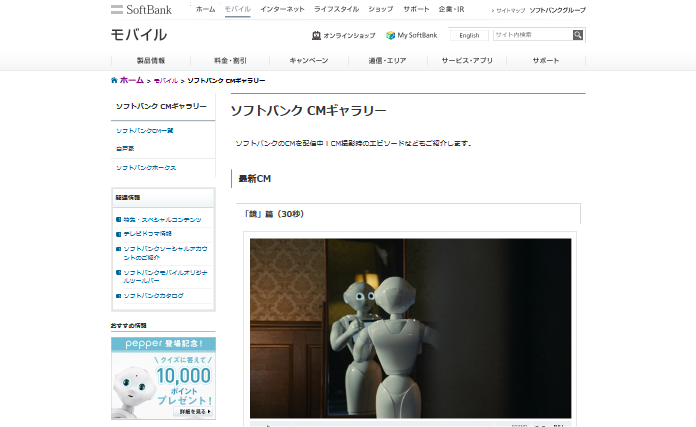The image size is (696, 427).
Task: Click 詳細を見る on the Pepper banner
Action: coord(195,412)
